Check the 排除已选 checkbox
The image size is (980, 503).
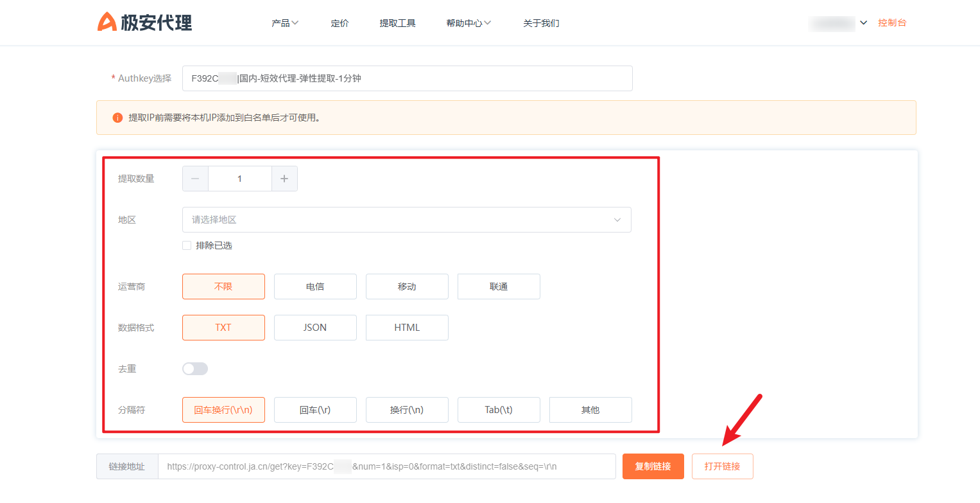point(187,245)
